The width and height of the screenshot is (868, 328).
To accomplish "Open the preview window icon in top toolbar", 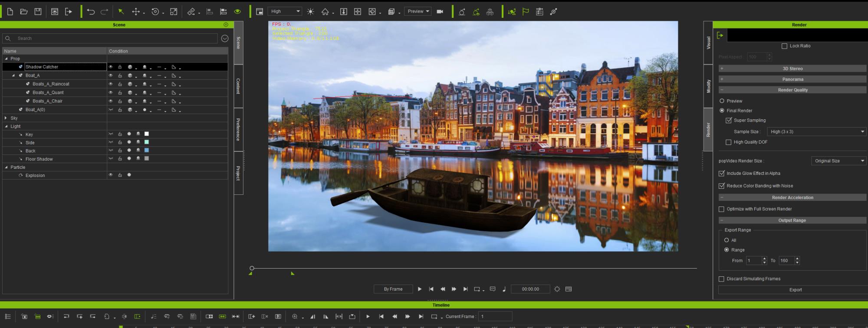I will tap(55, 12).
